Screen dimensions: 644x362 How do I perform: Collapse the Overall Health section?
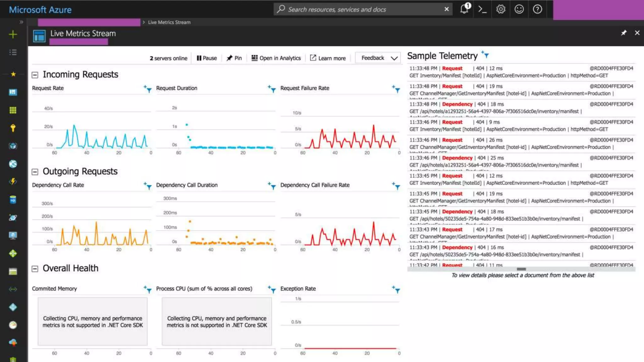point(35,269)
